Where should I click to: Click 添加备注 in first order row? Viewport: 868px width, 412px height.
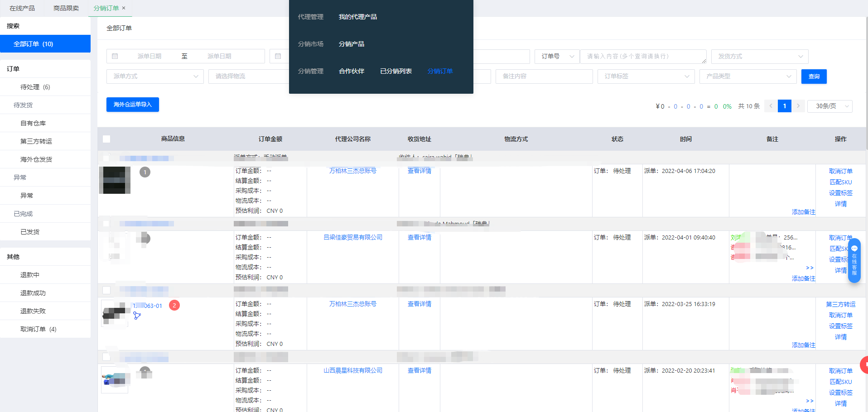(x=804, y=212)
